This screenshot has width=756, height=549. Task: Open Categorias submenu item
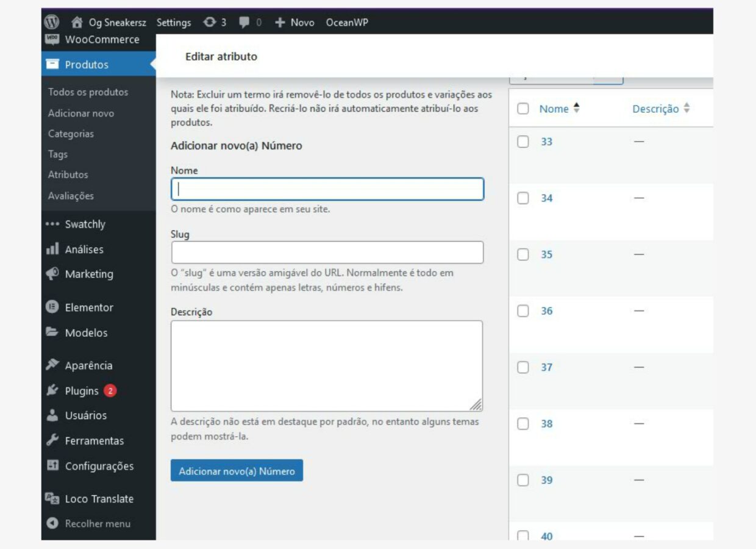[x=71, y=134]
